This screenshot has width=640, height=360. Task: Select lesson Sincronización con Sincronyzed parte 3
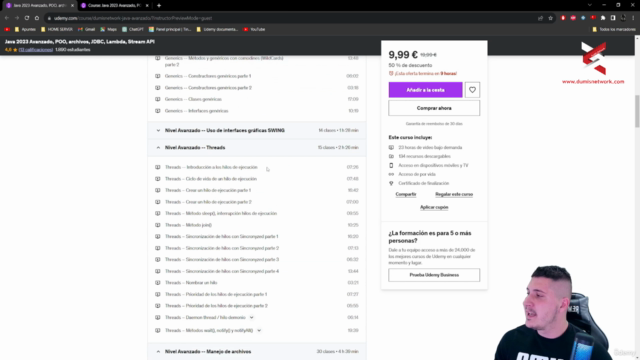point(222,260)
